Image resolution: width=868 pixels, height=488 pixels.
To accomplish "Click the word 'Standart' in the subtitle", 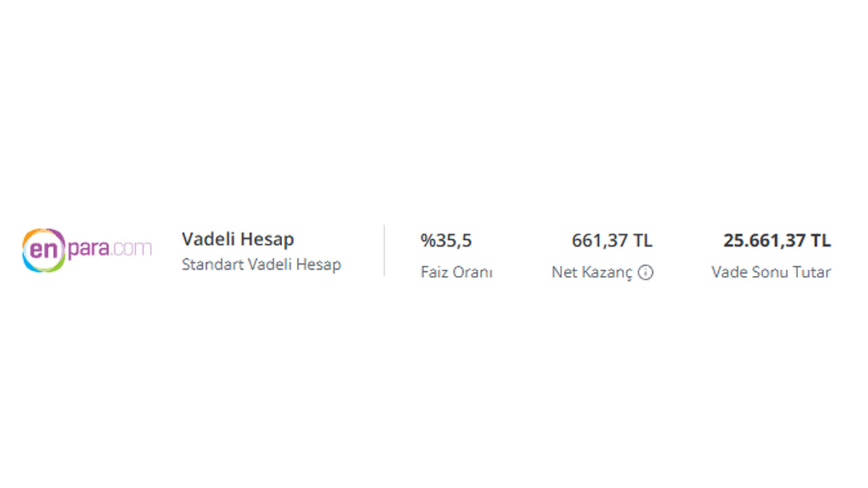I will coord(212,264).
